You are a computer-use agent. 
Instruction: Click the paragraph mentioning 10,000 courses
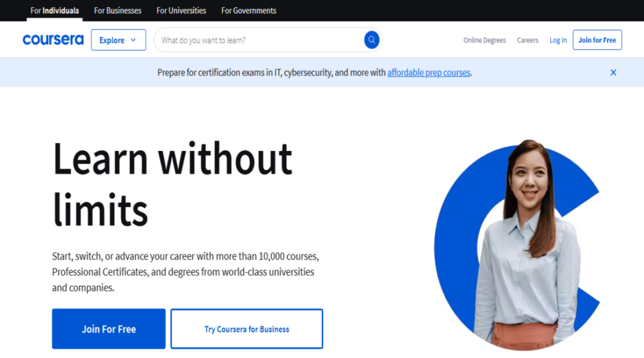(x=185, y=271)
